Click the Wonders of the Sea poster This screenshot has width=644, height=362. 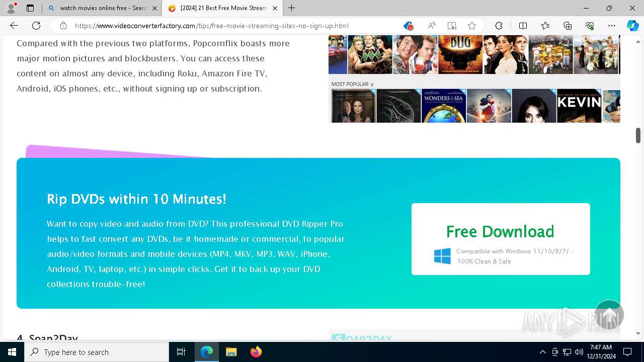click(x=444, y=106)
